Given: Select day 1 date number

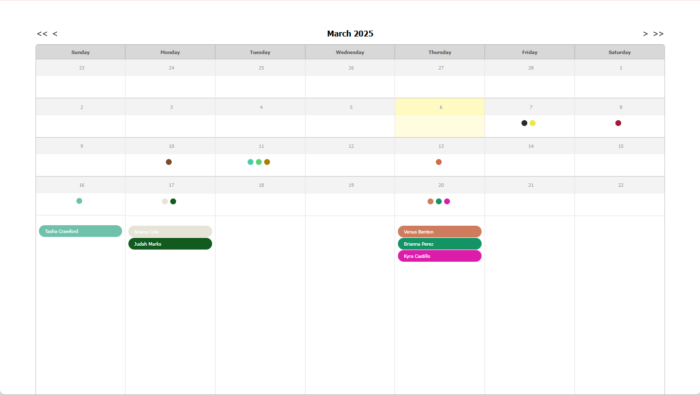Looking at the screenshot, I should (621, 68).
